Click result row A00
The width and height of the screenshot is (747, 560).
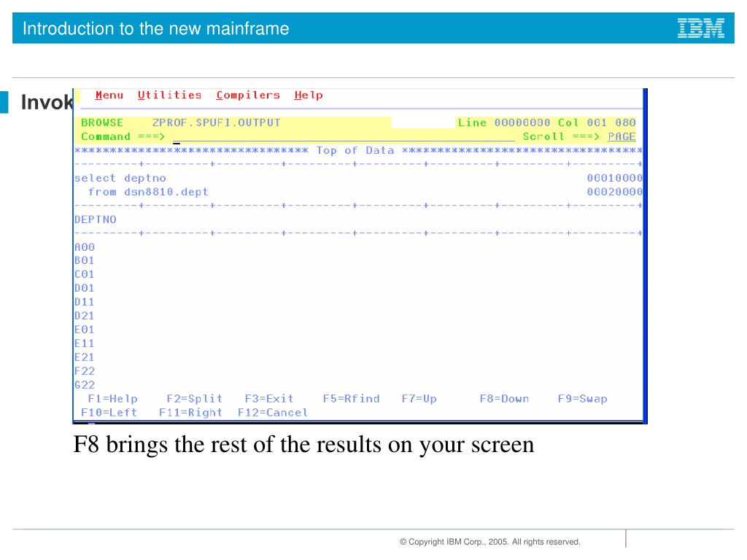click(x=85, y=247)
